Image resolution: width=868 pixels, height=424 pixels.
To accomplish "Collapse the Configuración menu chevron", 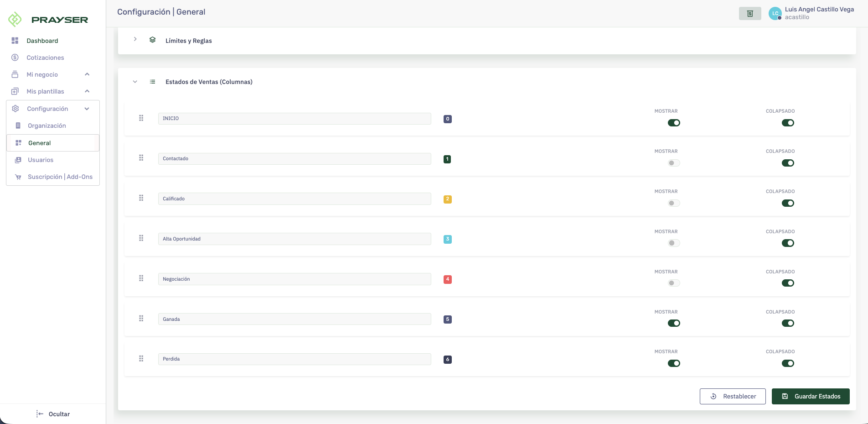I will tap(87, 109).
